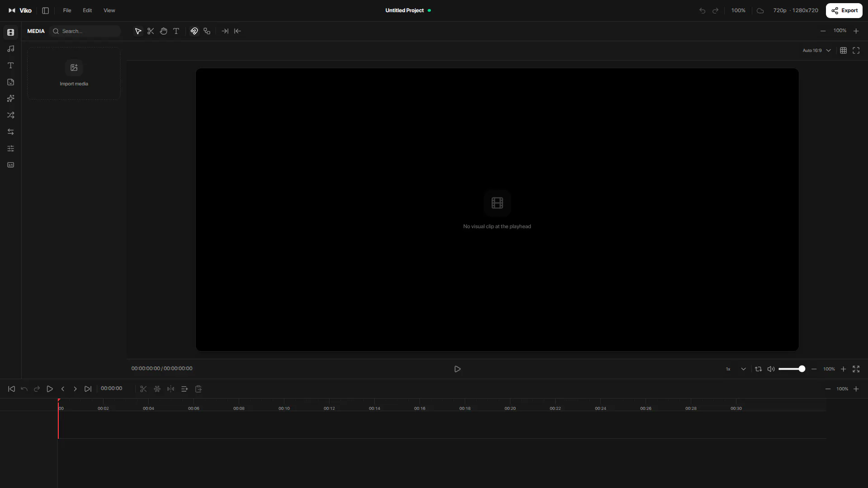The height and width of the screenshot is (488, 868).
Task: Select the pointer selection tool
Action: click(138, 31)
